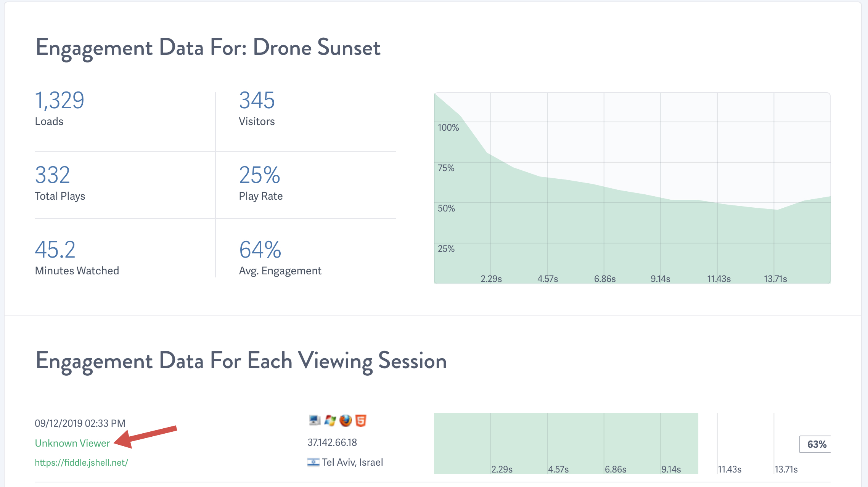Viewport: 868px width, 487px height.
Task: Click the HTML5 player icon
Action: click(361, 420)
